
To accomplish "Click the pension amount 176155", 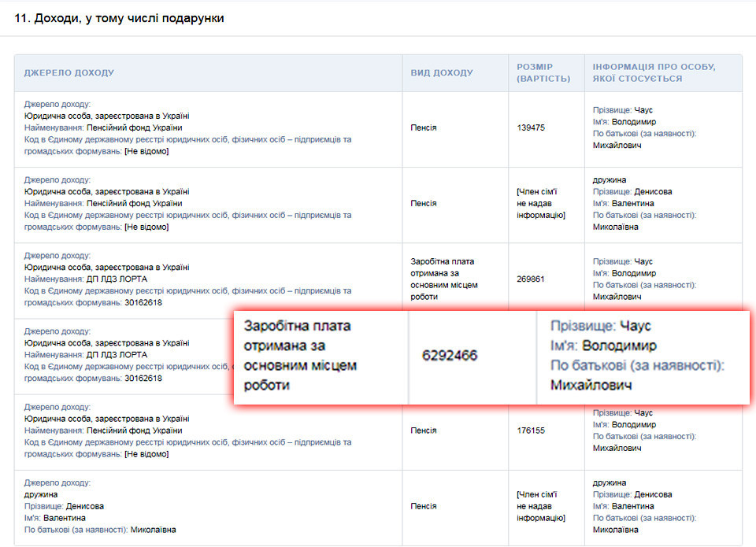I will coord(531,431).
